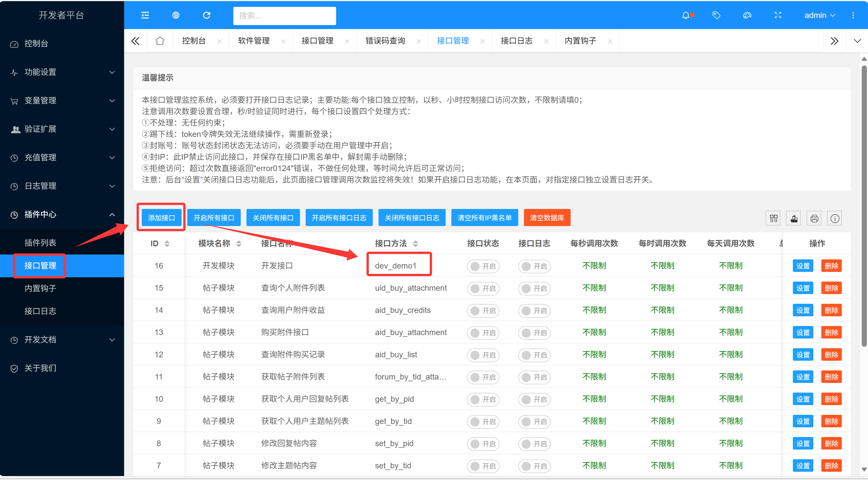Click the 添加接口 button
This screenshot has width=868, height=480.
click(x=161, y=218)
